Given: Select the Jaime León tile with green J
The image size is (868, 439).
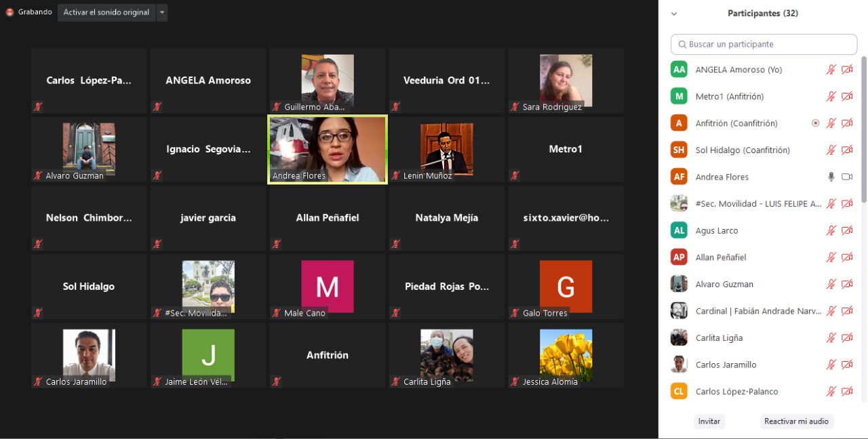Looking at the screenshot, I should [x=208, y=355].
